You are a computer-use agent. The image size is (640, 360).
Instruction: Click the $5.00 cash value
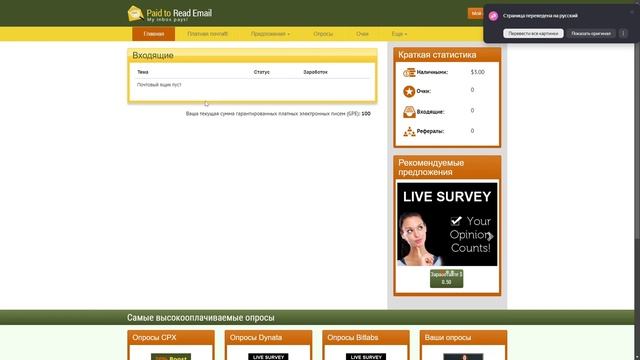478,72
